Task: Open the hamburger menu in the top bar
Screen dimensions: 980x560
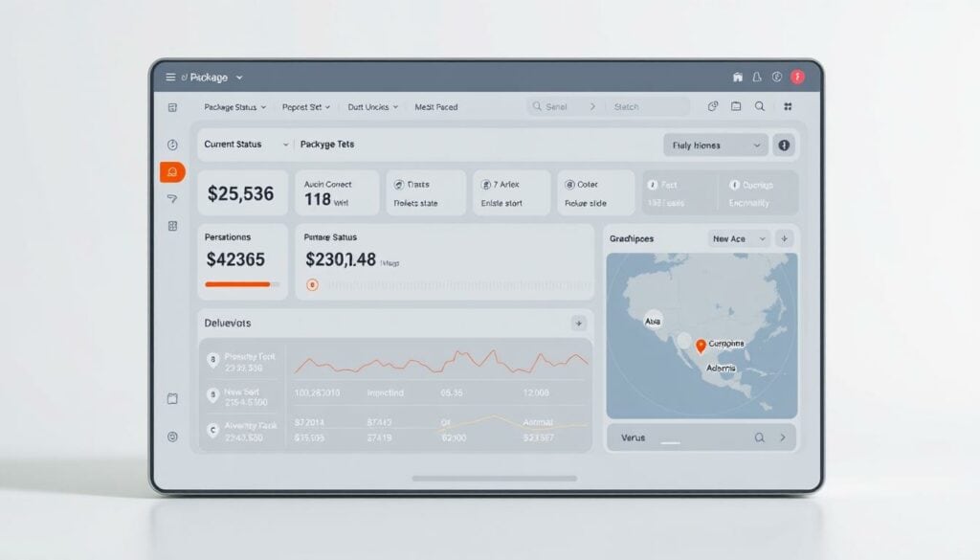Action: [x=170, y=77]
